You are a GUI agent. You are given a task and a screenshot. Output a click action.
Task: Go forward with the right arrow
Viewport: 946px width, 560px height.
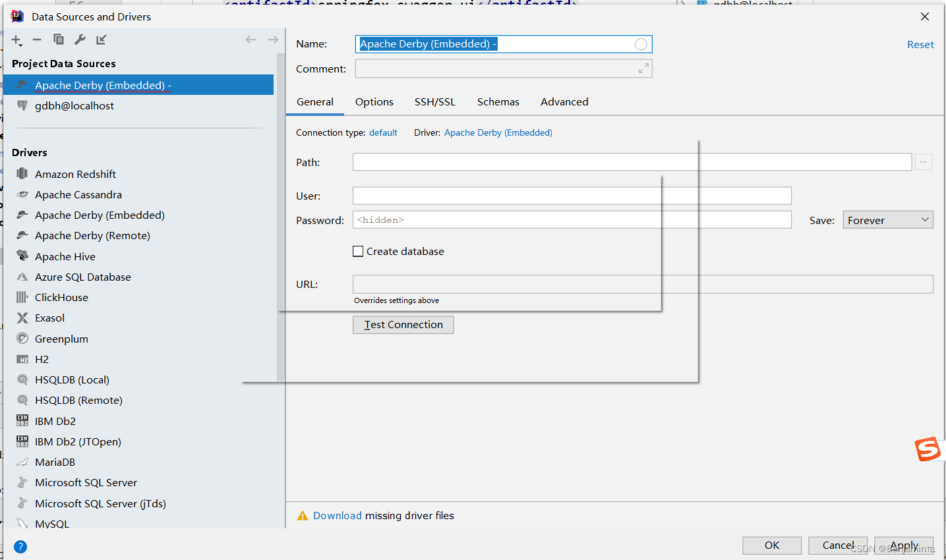[273, 40]
